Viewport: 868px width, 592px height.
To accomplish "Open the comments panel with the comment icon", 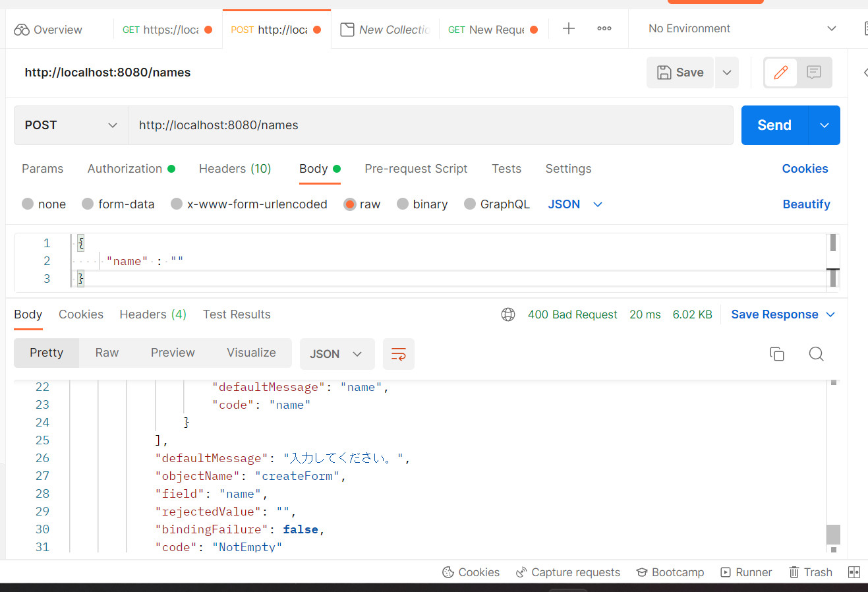I will pos(814,73).
